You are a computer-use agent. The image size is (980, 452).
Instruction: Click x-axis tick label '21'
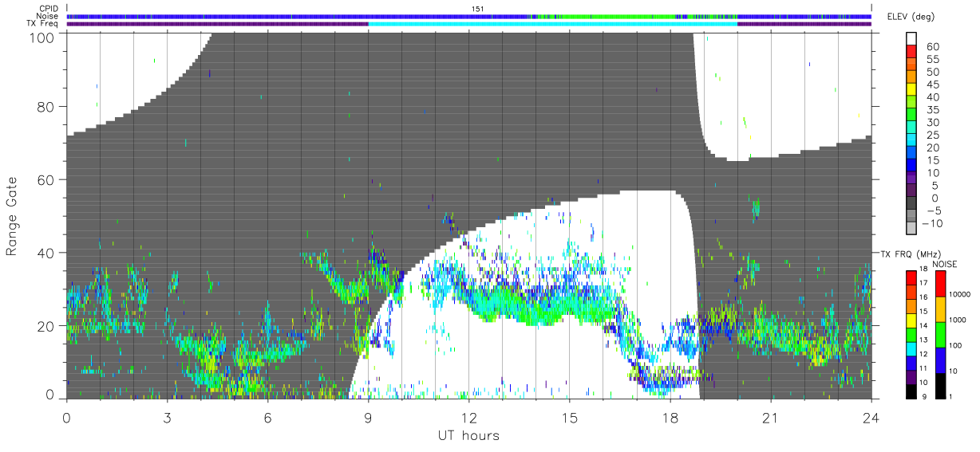click(770, 418)
